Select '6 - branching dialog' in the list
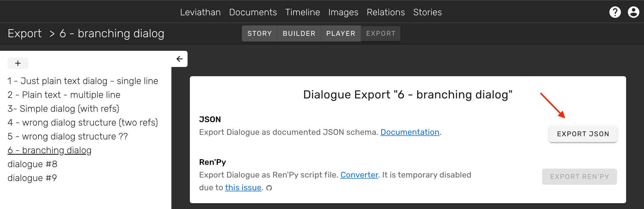Viewport: 644px width, 209px height. pos(49,150)
